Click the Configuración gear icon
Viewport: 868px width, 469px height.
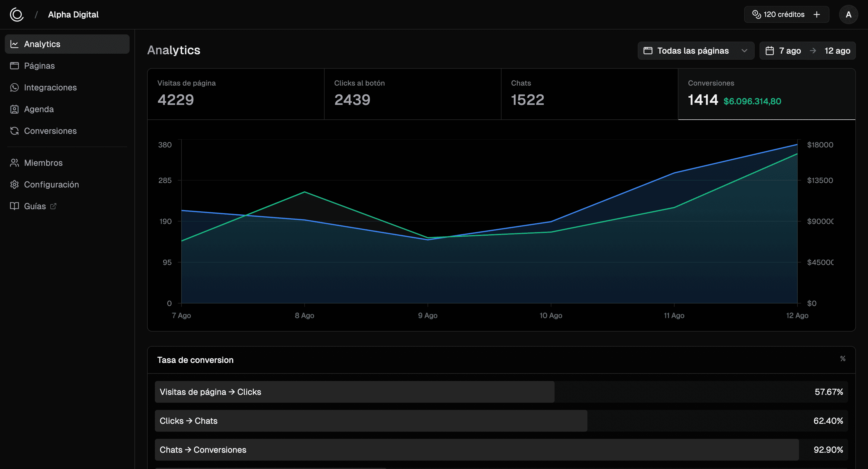(14, 185)
